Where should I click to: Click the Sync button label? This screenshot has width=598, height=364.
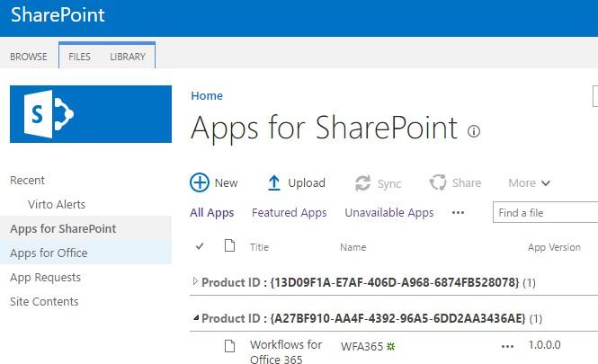389,183
